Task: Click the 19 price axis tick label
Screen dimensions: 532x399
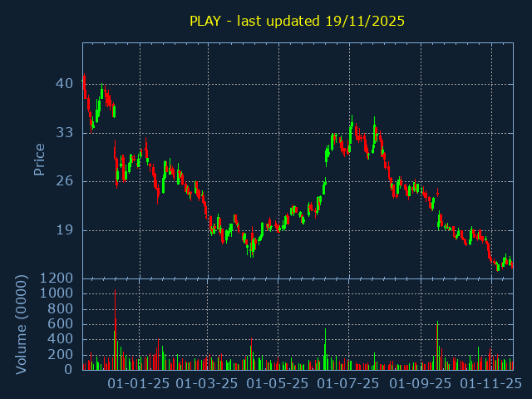Action: click(x=65, y=231)
